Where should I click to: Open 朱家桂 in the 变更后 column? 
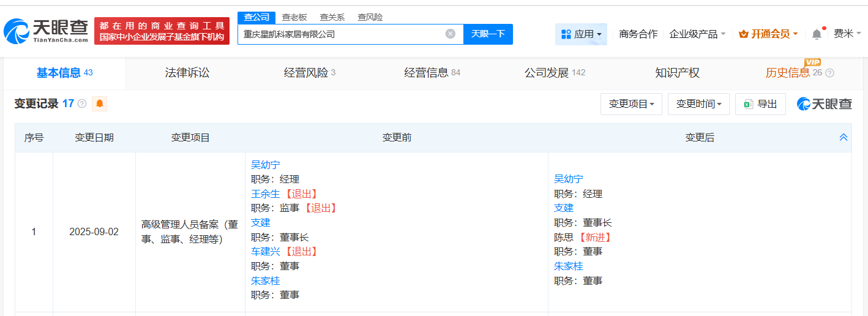point(569,266)
